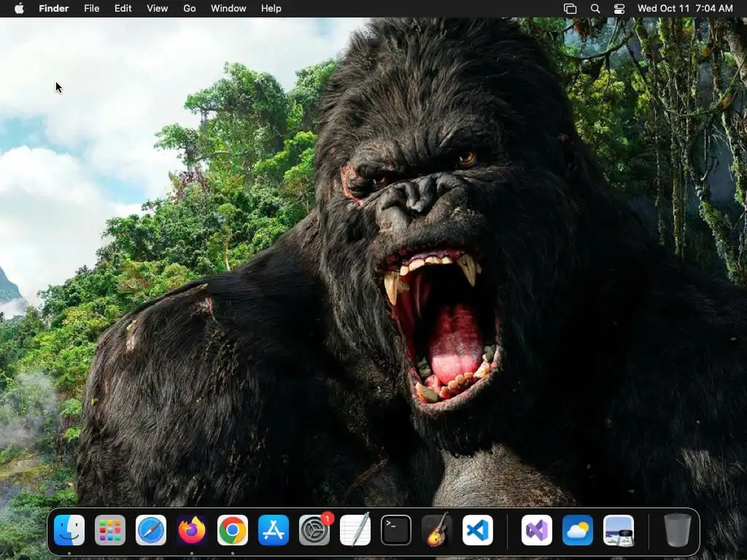Screen dimensions: 747x560
Task: Open Terminal from the Dock
Action: [396, 530]
